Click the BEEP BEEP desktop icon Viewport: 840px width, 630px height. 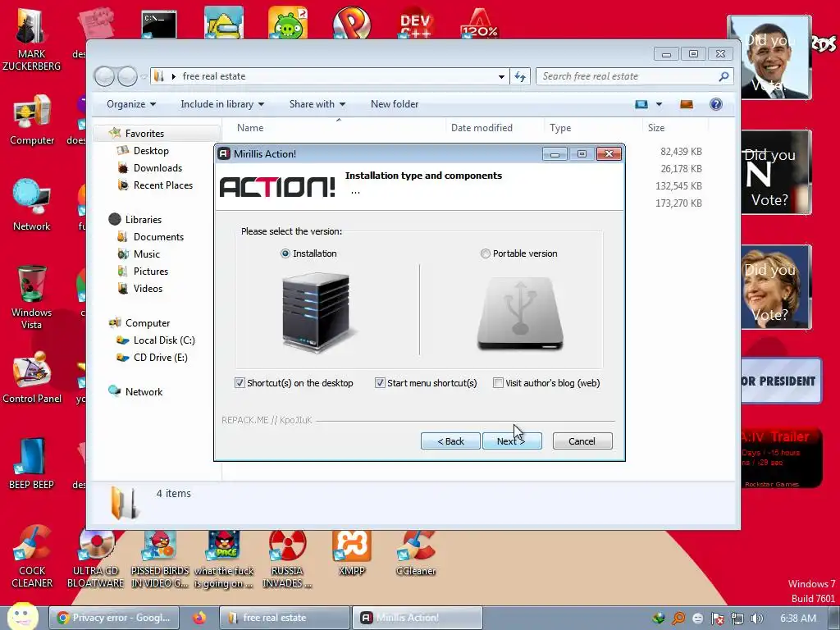click(x=31, y=463)
